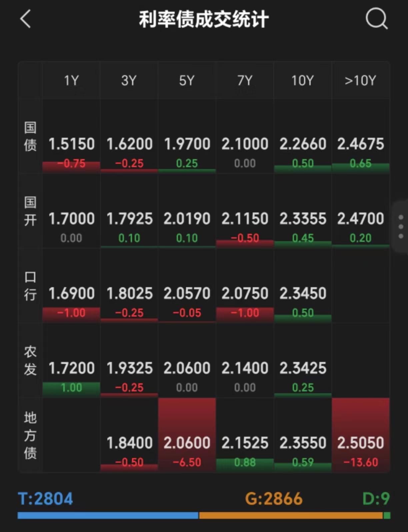Tap the 地方债 row label
Screen dimensions: 408x532
click(x=30, y=435)
